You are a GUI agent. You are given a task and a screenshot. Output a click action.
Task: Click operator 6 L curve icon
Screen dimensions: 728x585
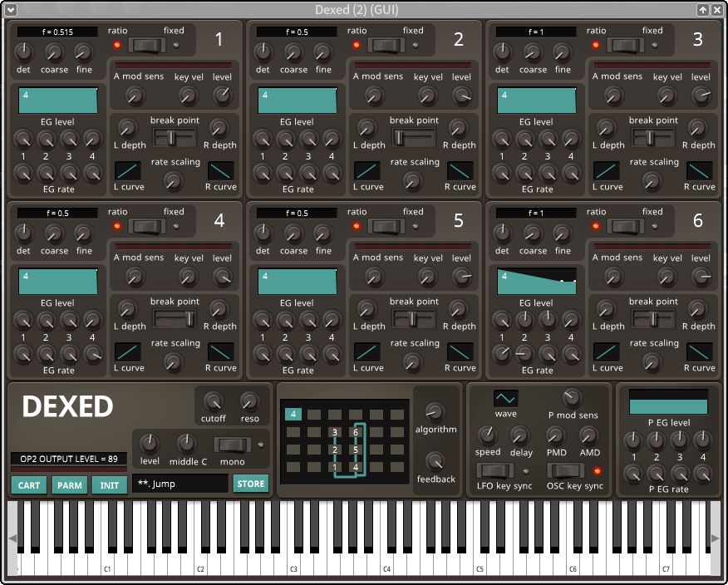pos(607,352)
